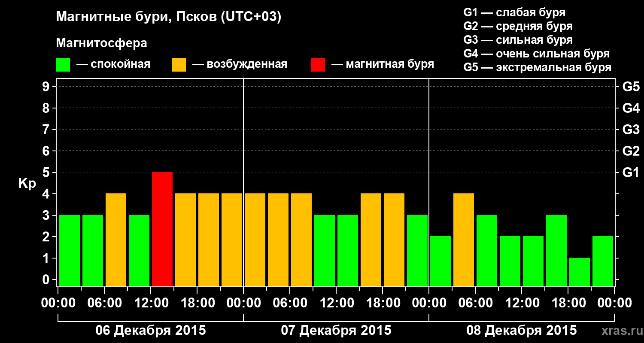
Task: Click the 'G1 — слабая буря' legend entry
Action: tap(514, 12)
